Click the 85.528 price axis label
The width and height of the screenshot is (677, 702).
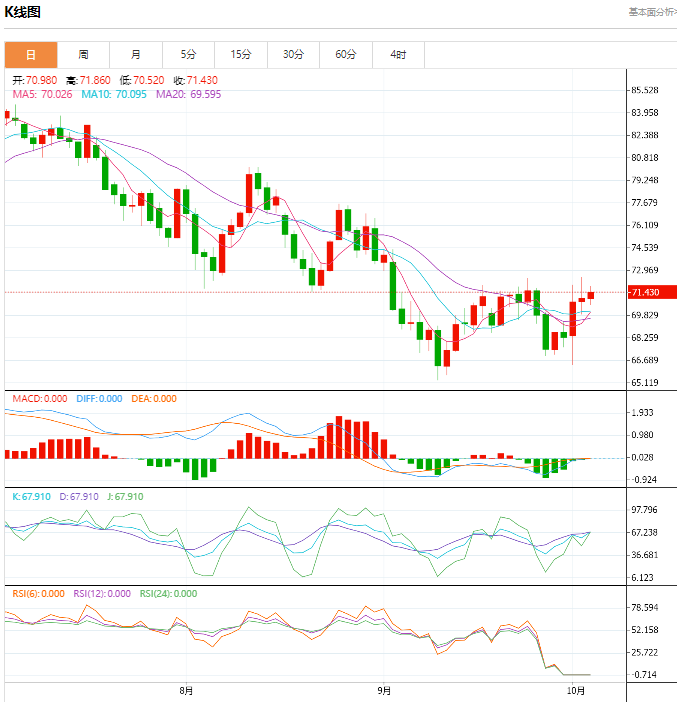point(645,90)
